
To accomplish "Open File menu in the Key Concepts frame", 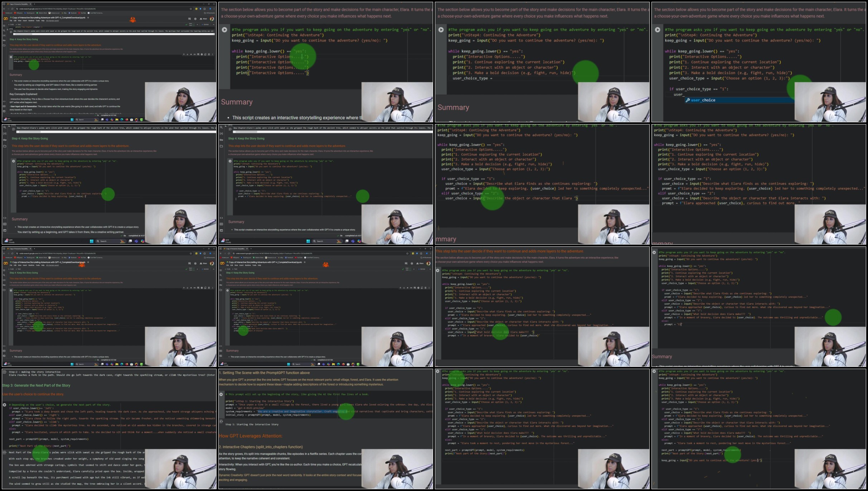I will click(11, 21).
